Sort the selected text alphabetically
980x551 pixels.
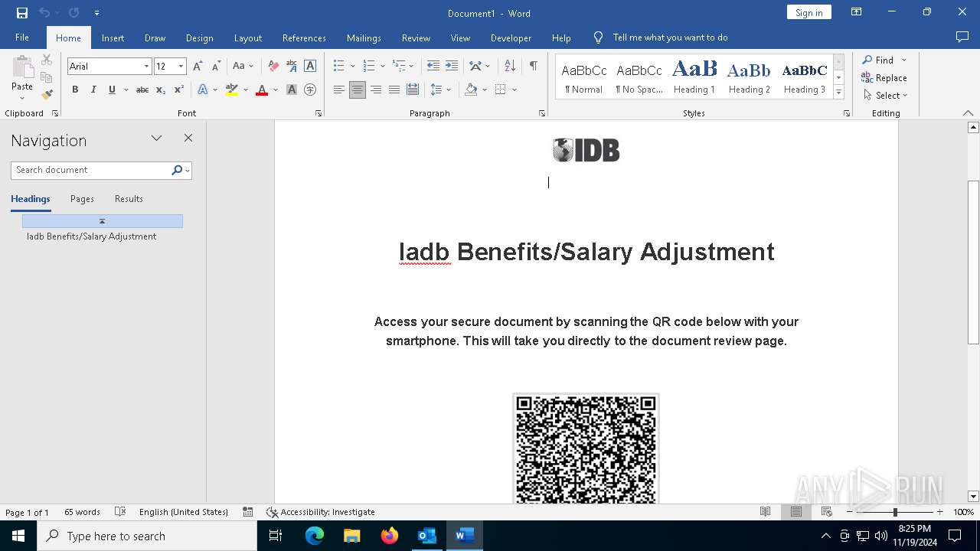(x=510, y=67)
